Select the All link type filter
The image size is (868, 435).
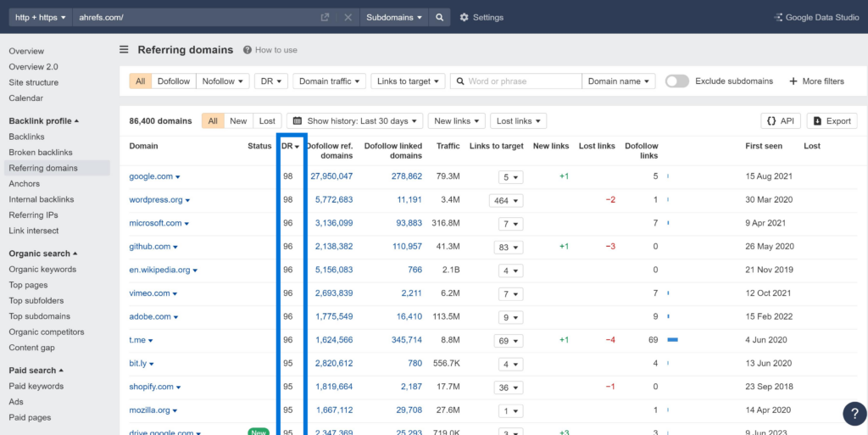[140, 81]
